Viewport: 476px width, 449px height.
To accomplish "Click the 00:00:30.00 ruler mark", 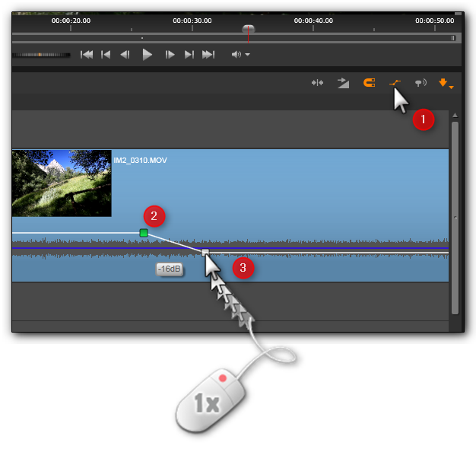I will 192,21.
